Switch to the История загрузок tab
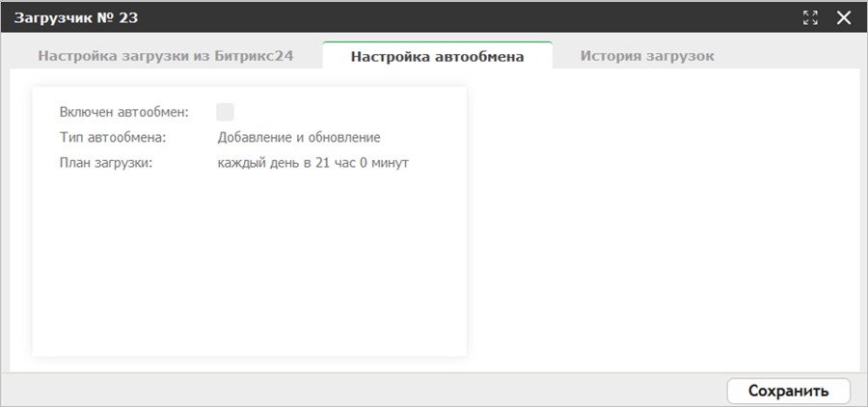 [x=647, y=56]
